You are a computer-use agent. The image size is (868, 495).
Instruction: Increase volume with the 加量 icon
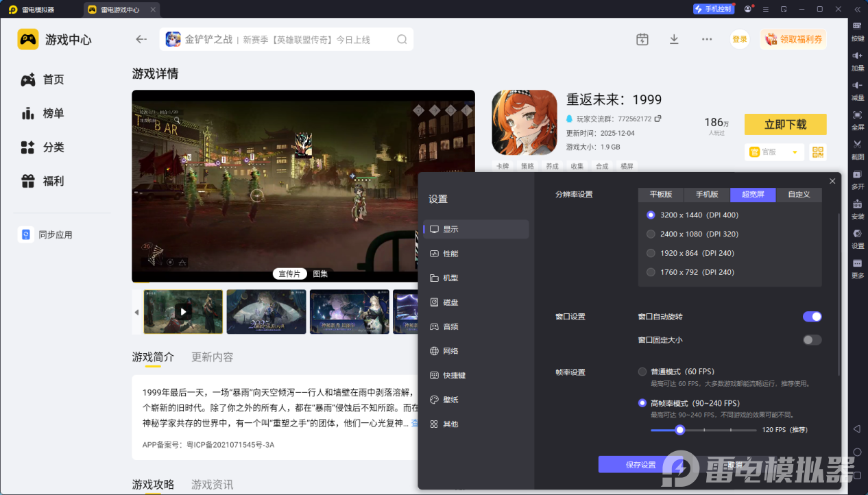(857, 62)
